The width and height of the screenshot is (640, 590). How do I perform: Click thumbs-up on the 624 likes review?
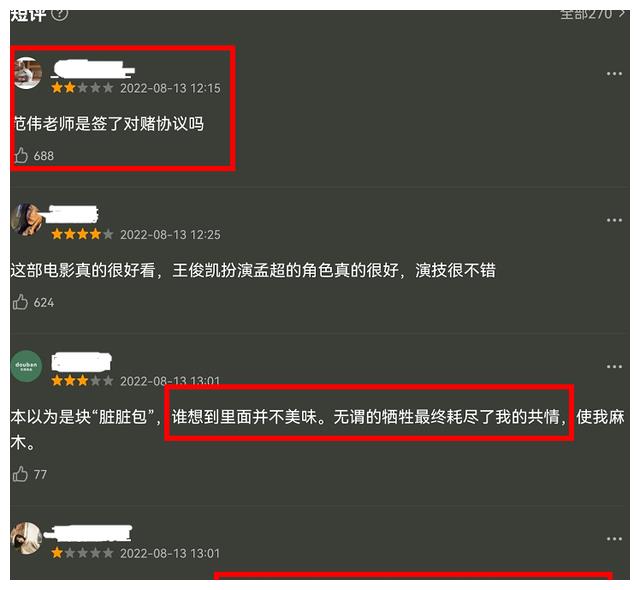20,302
